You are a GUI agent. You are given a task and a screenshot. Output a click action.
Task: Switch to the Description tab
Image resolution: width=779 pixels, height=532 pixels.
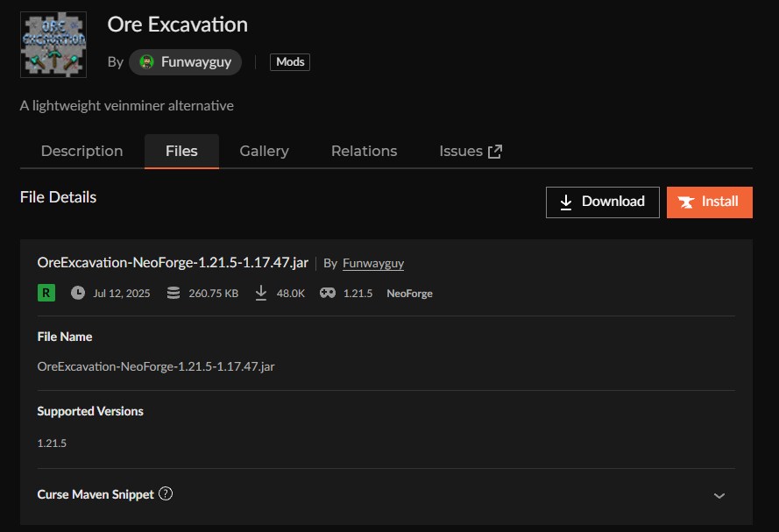tap(81, 151)
